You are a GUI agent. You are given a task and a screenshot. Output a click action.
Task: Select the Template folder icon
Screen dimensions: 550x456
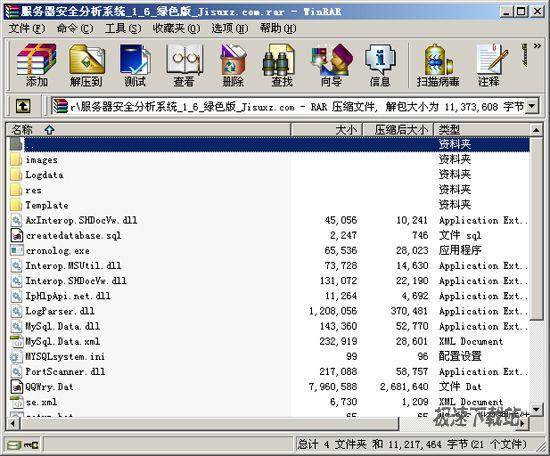16,205
